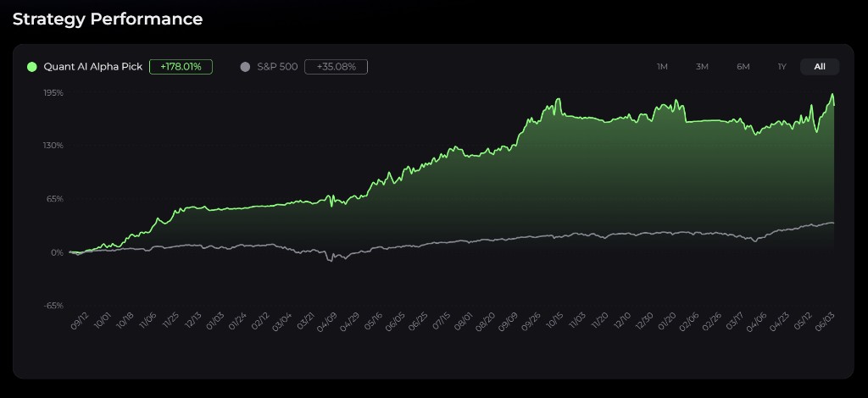The height and width of the screenshot is (398, 868).
Task: Select the 3M time range tab
Action: (x=702, y=67)
